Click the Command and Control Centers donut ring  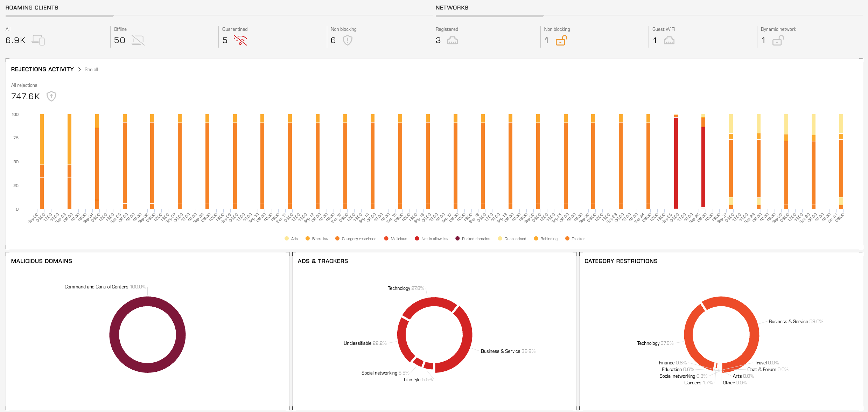coord(114,334)
